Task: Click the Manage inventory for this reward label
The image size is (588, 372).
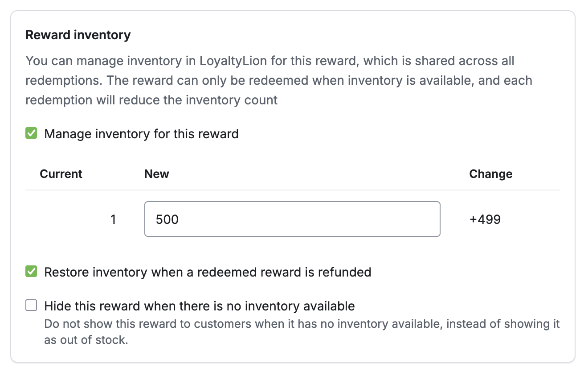Action: (141, 133)
